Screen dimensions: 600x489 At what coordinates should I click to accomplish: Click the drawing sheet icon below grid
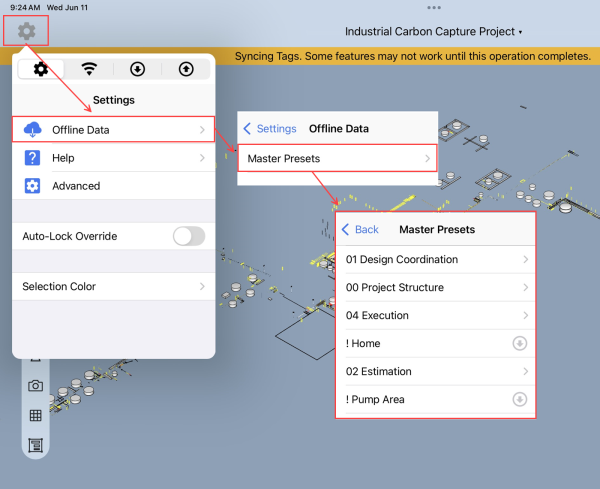[x=36, y=445]
